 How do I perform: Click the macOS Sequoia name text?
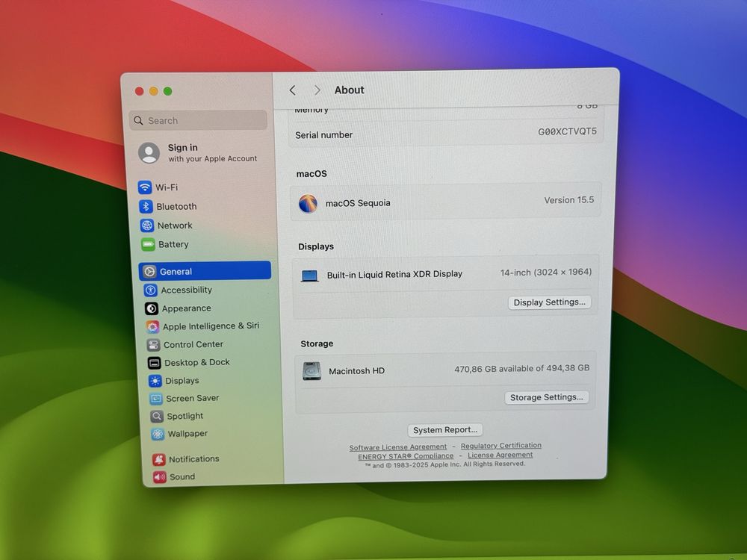(x=358, y=203)
